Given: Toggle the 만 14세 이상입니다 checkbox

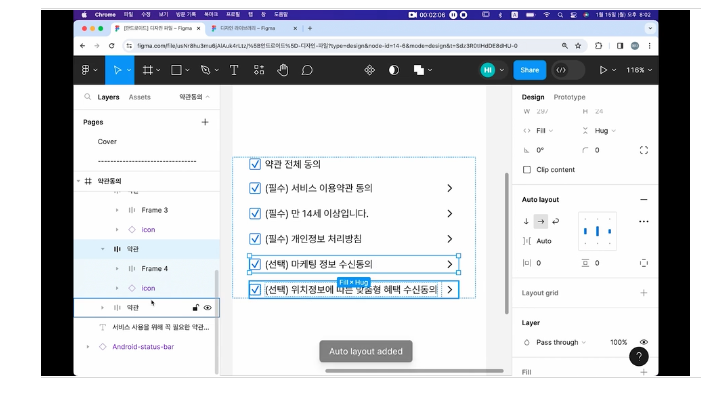Looking at the screenshot, I should point(255,214).
